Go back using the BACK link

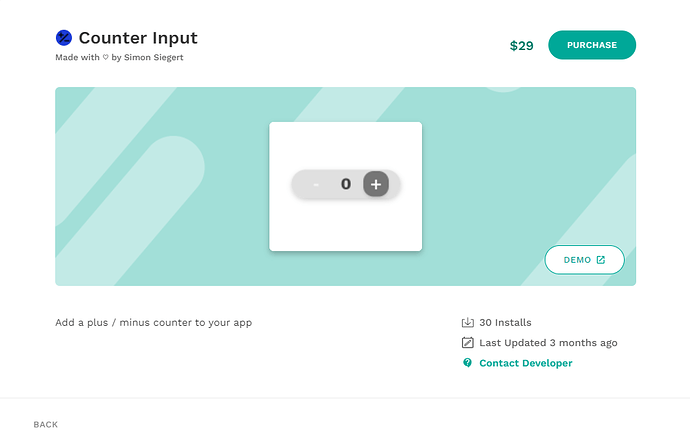click(x=46, y=425)
